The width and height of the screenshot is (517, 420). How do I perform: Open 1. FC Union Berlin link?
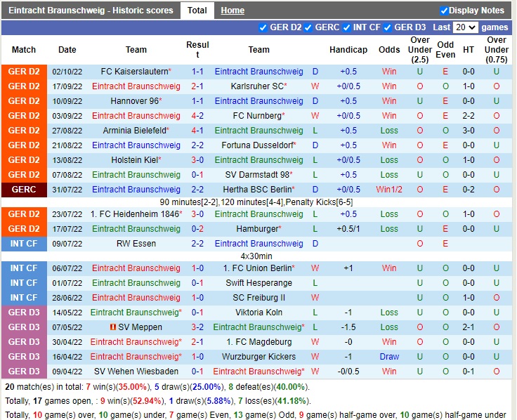(x=257, y=268)
